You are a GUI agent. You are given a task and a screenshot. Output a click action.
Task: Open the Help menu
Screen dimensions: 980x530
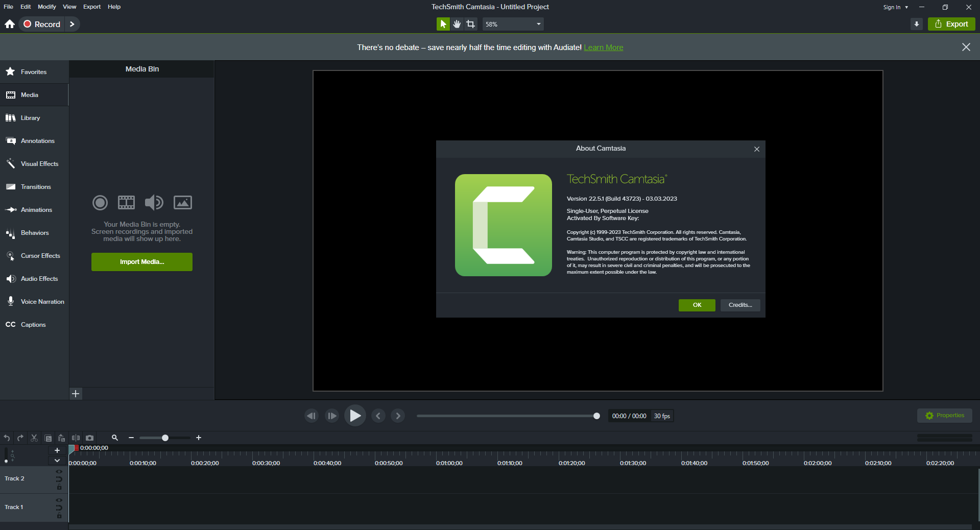coord(114,7)
